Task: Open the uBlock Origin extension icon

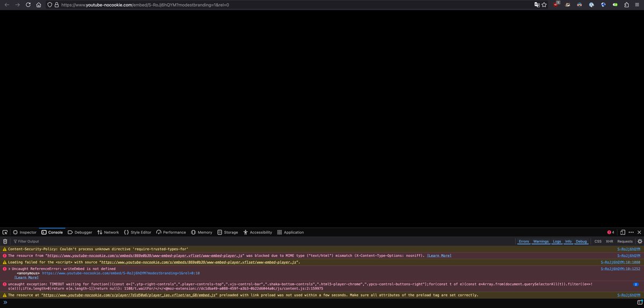Action: 556,4
